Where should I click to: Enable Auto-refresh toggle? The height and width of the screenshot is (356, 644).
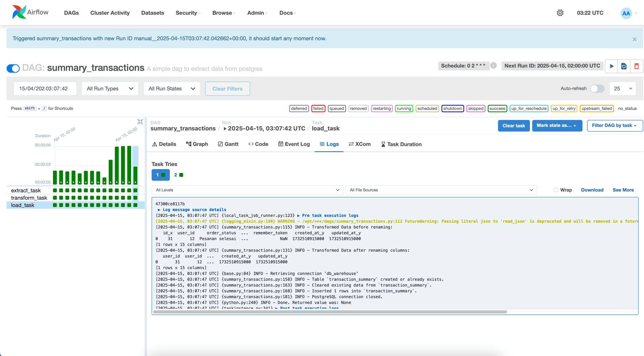[x=597, y=89]
